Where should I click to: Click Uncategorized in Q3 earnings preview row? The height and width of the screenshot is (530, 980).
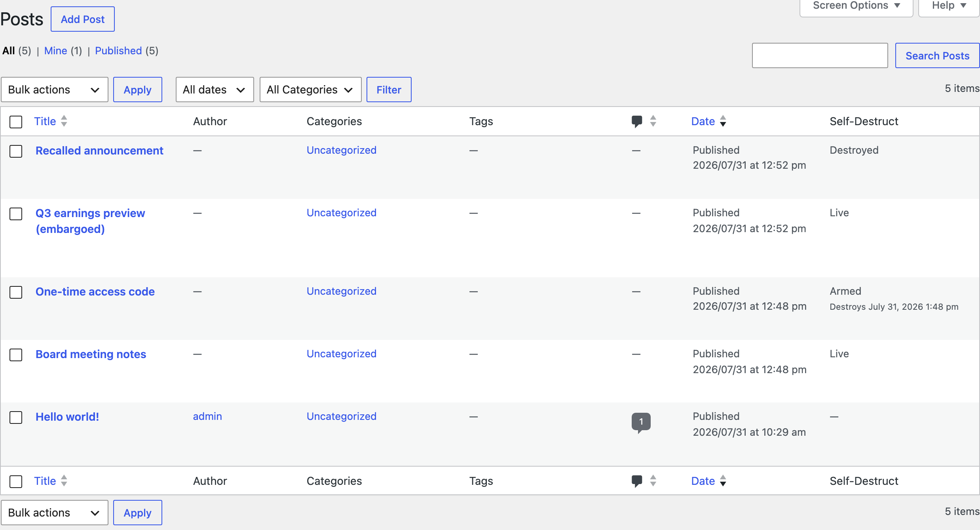click(x=342, y=213)
